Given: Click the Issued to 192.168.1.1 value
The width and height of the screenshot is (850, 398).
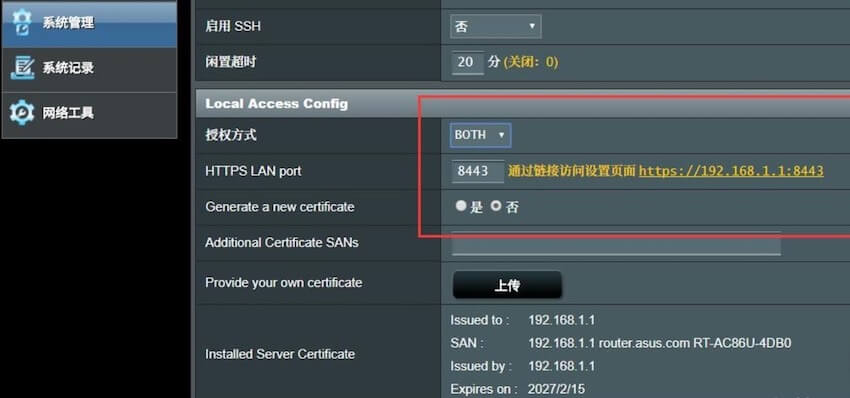Looking at the screenshot, I should point(562,320).
